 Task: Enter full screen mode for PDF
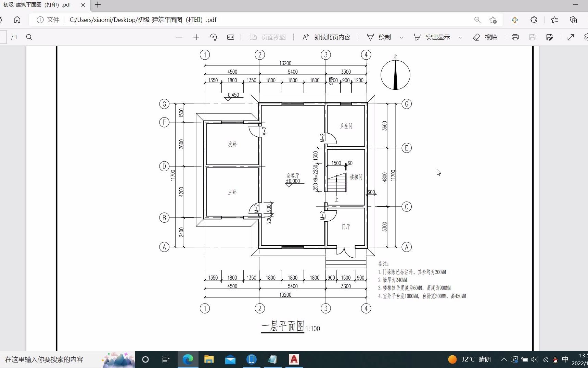pyautogui.click(x=571, y=37)
